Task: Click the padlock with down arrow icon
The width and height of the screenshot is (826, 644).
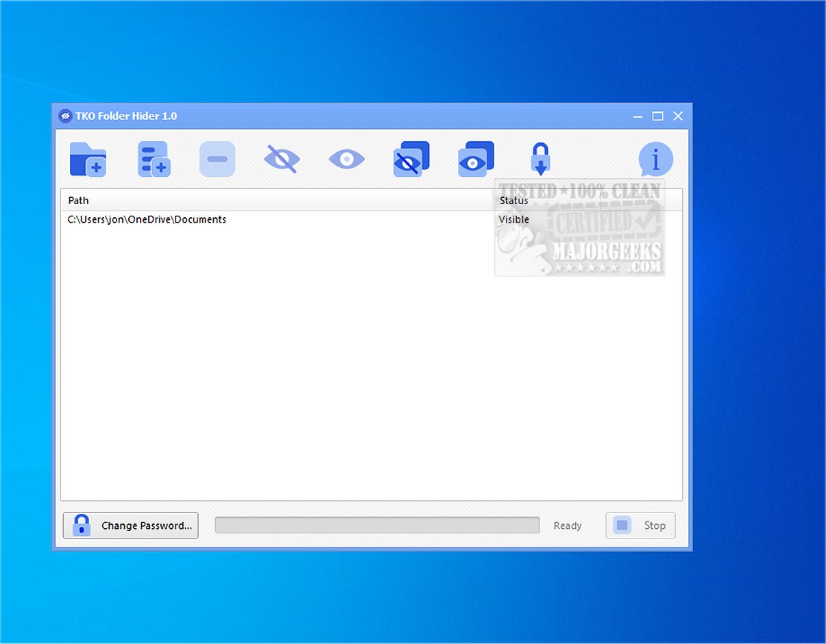Action: click(x=540, y=160)
